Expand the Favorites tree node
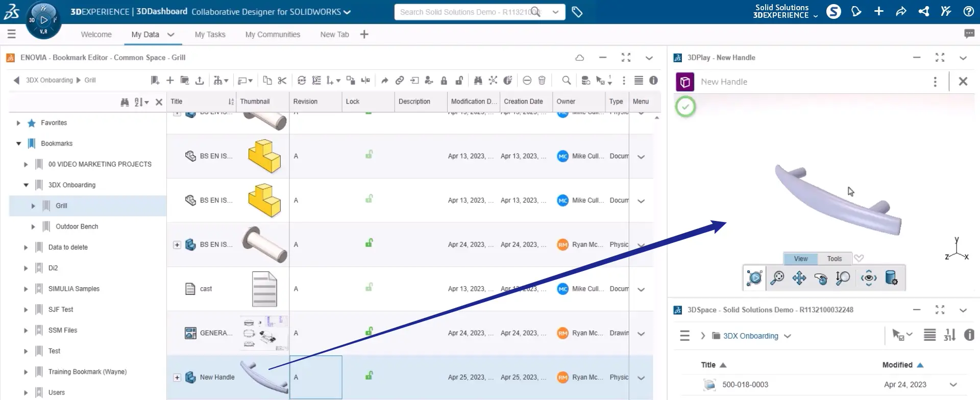 click(x=18, y=123)
